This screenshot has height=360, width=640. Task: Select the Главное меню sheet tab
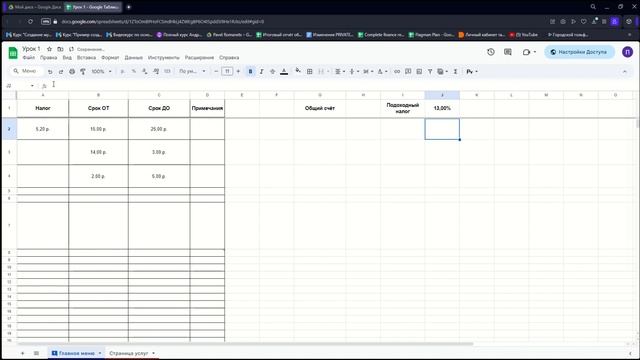[77, 353]
